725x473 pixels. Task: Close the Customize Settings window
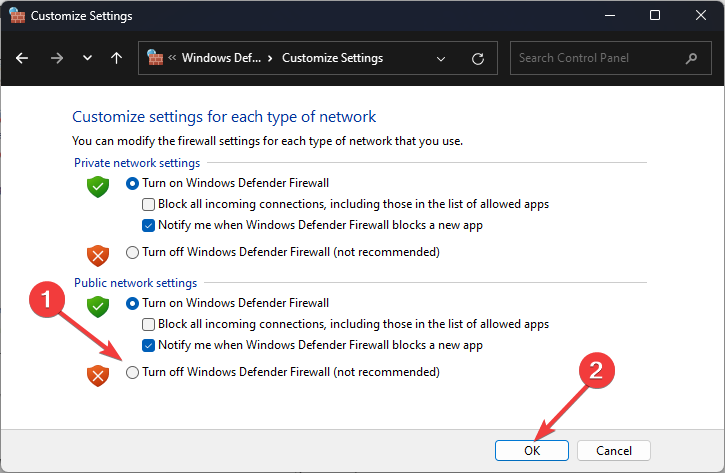point(700,15)
